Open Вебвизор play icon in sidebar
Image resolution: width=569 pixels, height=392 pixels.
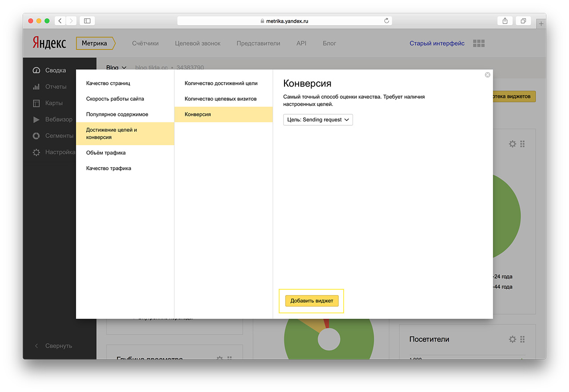pos(36,120)
